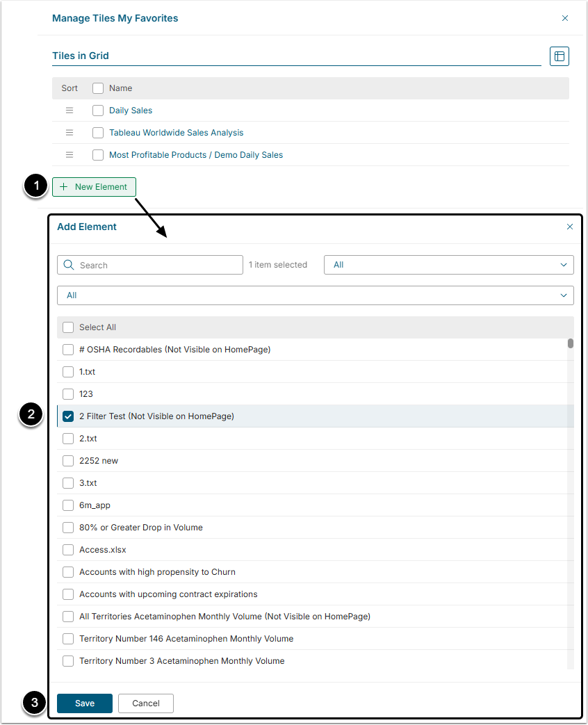Image resolution: width=588 pixels, height=725 pixels.
Task: Expand the full-width All filter dropdown
Action: pos(315,295)
